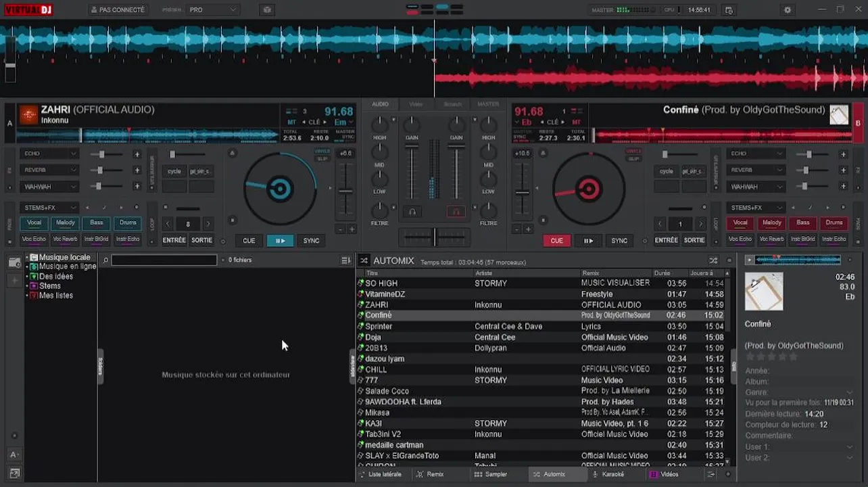
Task: Toggle the Melody stem pad on deck A
Action: (x=66, y=223)
